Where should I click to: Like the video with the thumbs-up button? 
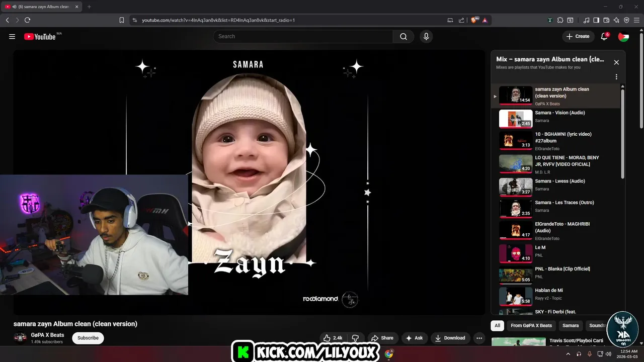[333, 338]
